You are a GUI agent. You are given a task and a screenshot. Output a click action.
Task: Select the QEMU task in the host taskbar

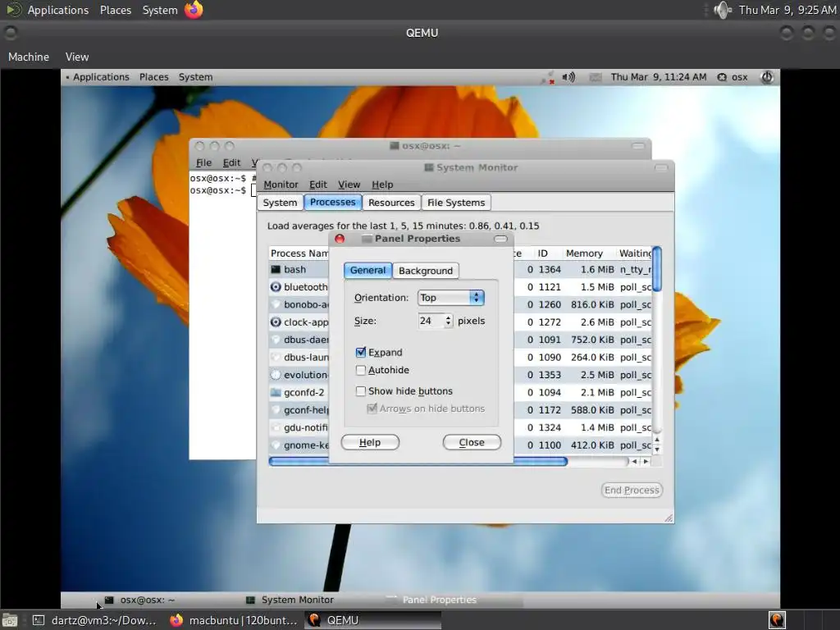tap(373, 620)
